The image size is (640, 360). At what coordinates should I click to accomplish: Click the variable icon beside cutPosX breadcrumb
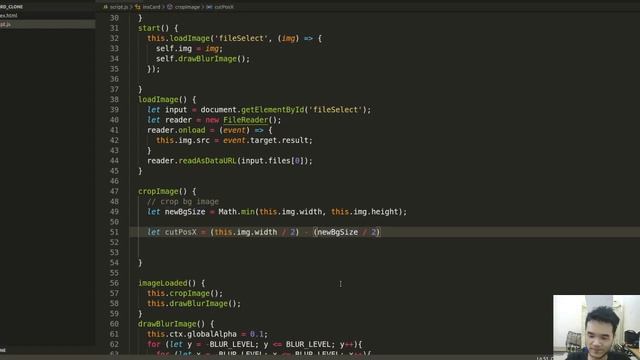click(x=209, y=7)
